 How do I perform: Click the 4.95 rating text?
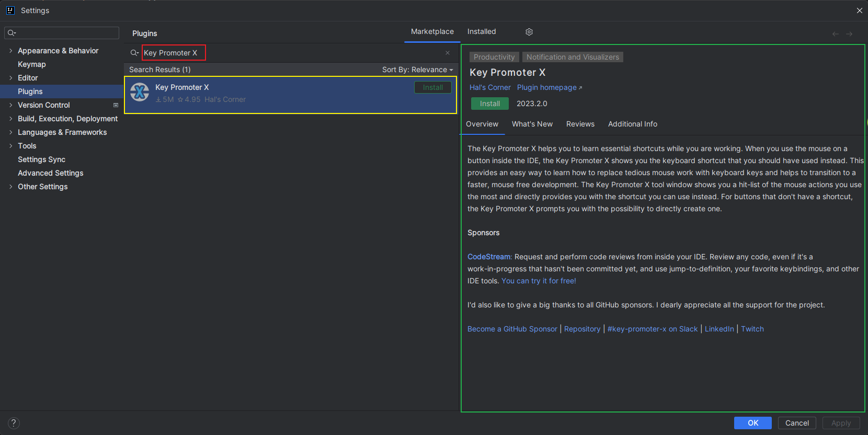click(x=192, y=99)
